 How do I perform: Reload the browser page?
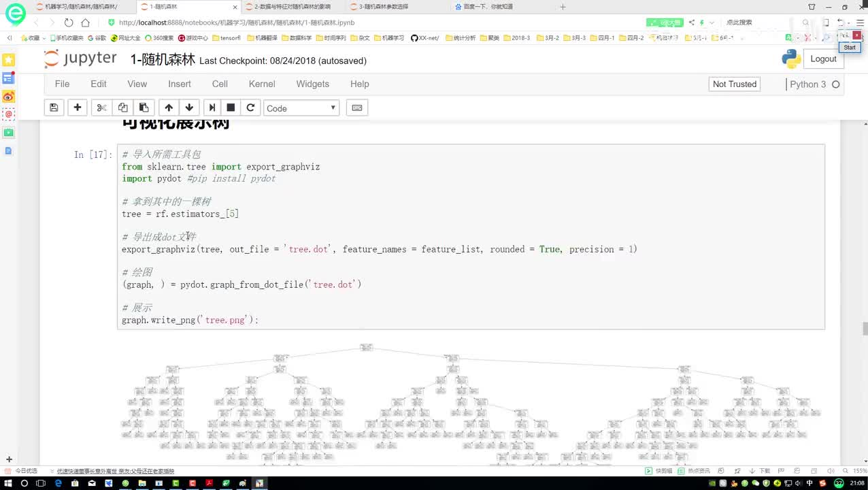coord(69,22)
